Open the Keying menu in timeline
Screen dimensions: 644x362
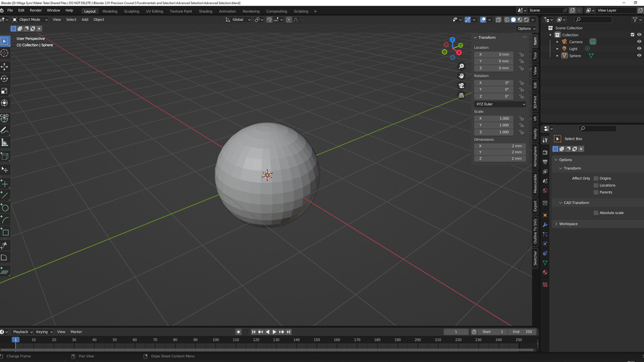pos(44,332)
